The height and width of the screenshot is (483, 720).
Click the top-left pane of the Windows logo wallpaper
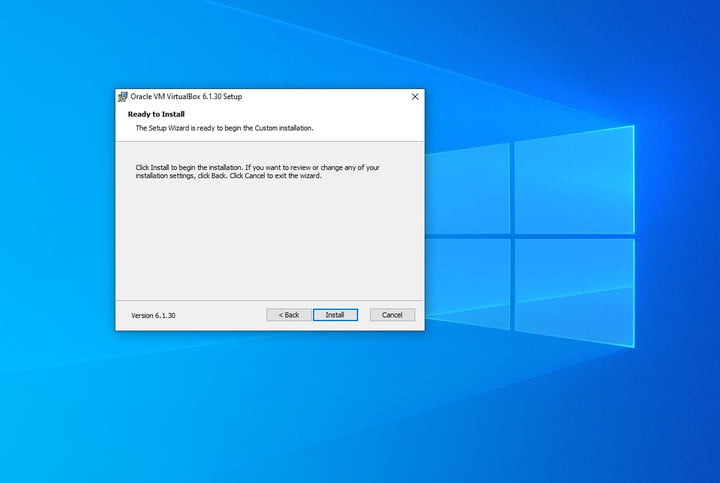pyautogui.click(x=467, y=189)
